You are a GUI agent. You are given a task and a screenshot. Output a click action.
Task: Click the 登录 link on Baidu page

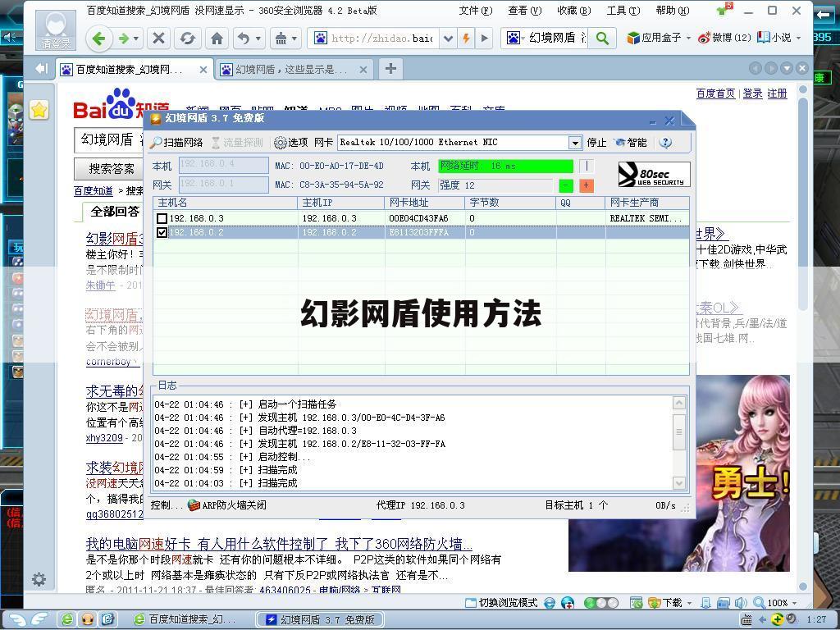pyautogui.click(x=752, y=94)
